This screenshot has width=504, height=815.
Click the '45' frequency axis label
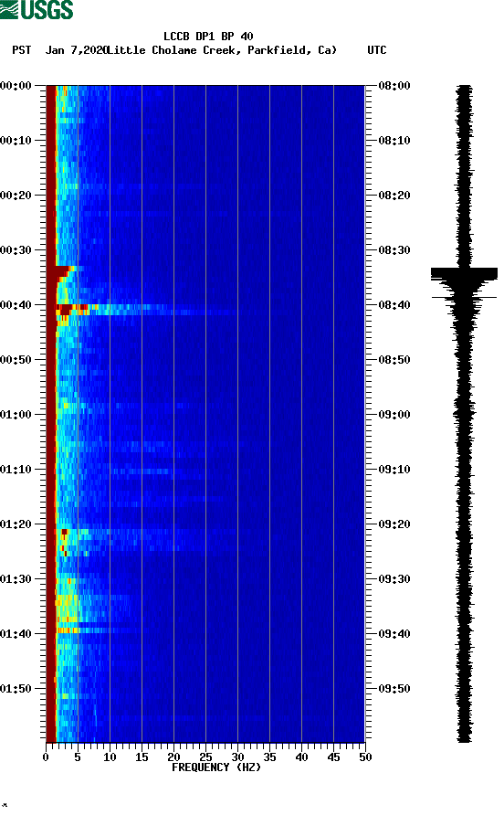click(x=333, y=757)
